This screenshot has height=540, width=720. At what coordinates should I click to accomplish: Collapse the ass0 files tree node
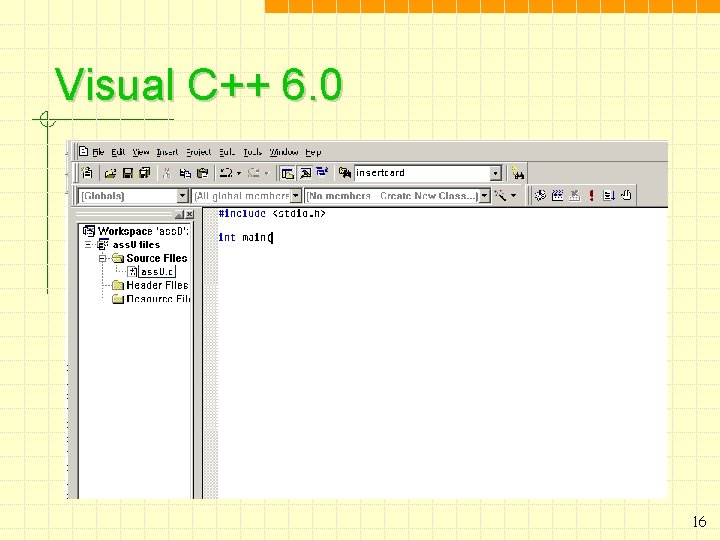pyautogui.click(x=88, y=245)
